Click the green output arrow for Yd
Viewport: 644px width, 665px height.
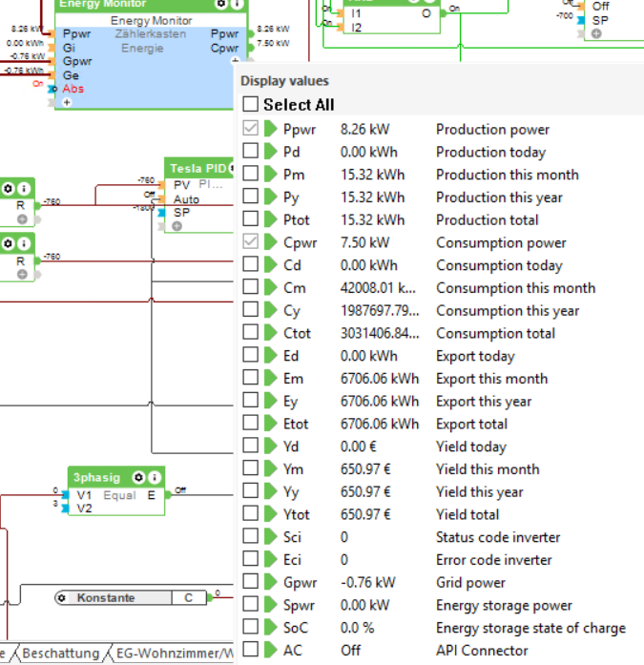coord(270,447)
